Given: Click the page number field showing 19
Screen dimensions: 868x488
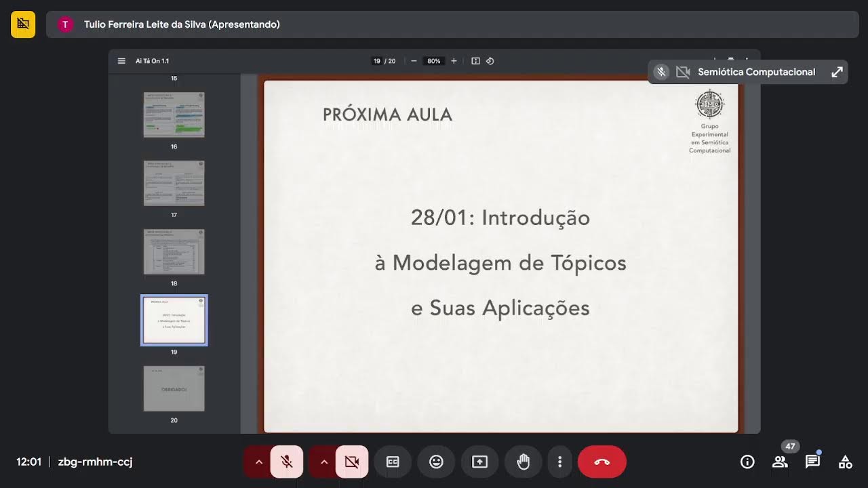Looking at the screenshot, I should tap(377, 61).
